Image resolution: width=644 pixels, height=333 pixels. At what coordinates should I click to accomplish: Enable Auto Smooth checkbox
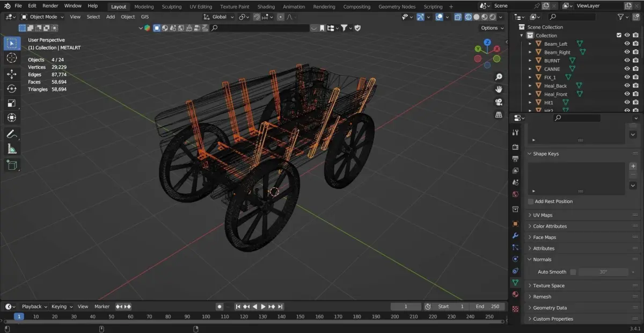coord(573,272)
